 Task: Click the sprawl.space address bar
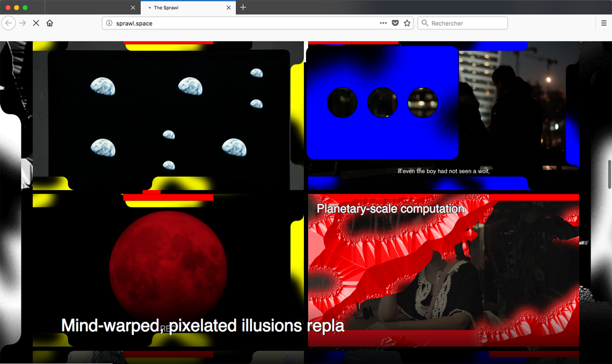pyautogui.click(x=242, y=23)
